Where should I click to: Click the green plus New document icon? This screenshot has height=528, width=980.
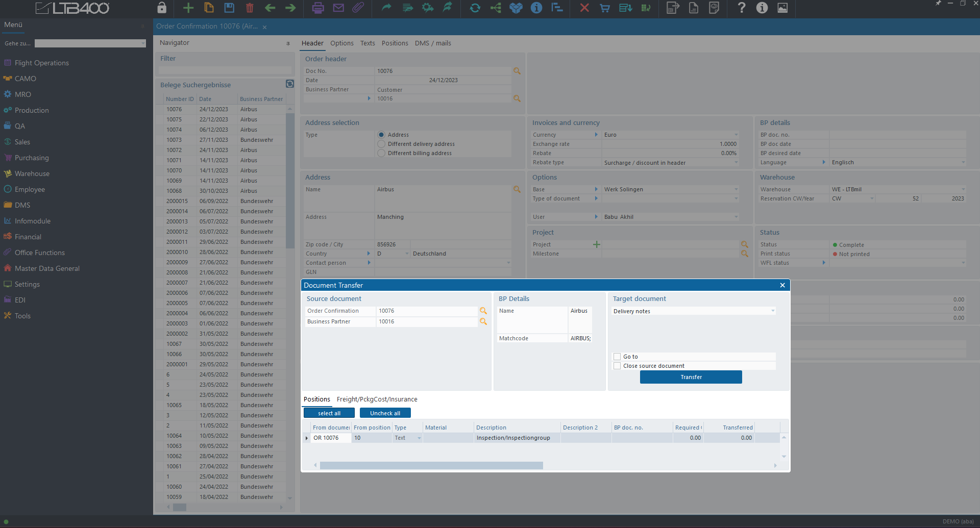188,8
